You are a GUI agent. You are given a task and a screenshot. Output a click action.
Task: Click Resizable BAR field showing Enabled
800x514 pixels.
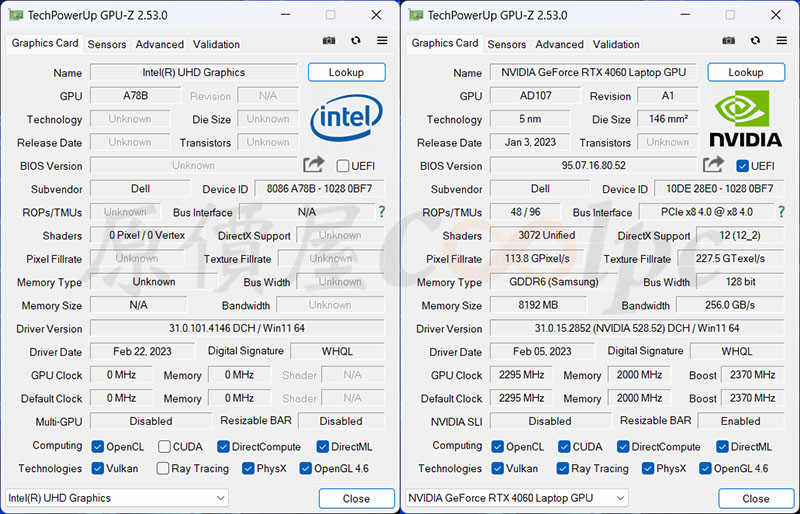coord(741,421)
